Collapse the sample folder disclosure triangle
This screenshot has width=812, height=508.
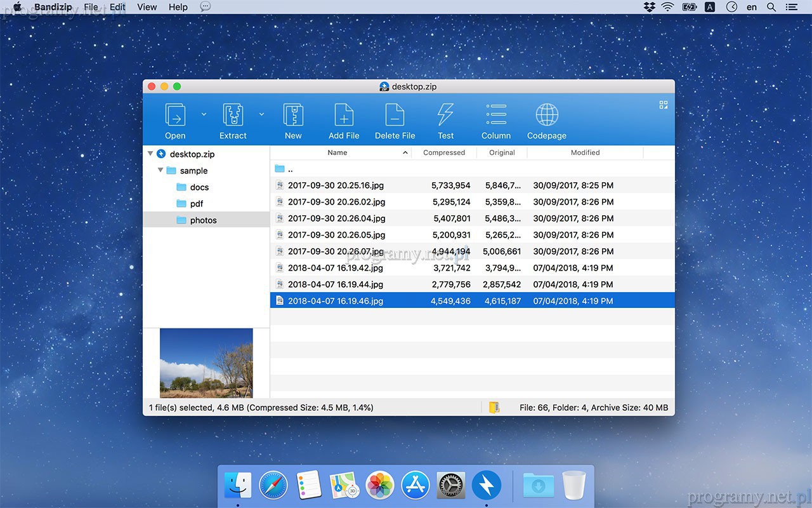160,170
